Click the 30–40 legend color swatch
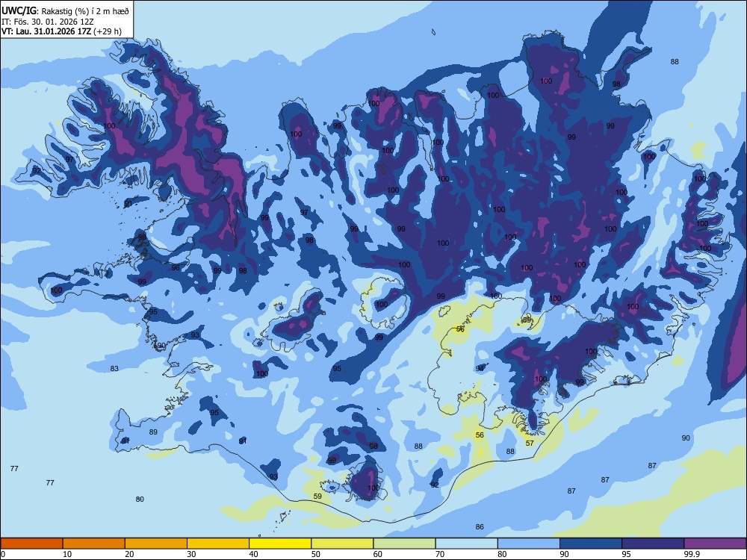Screen dimensions: 747x560 [x=218, y=544]
